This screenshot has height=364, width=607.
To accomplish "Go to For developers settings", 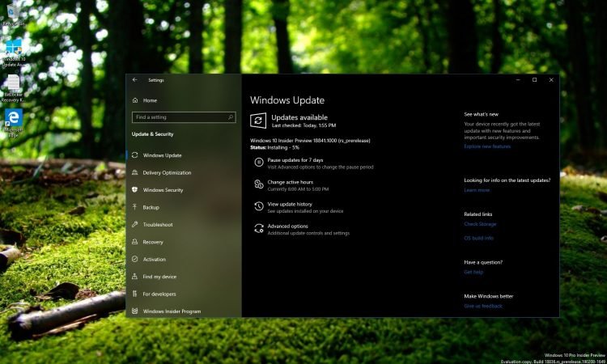I will 159,294.
